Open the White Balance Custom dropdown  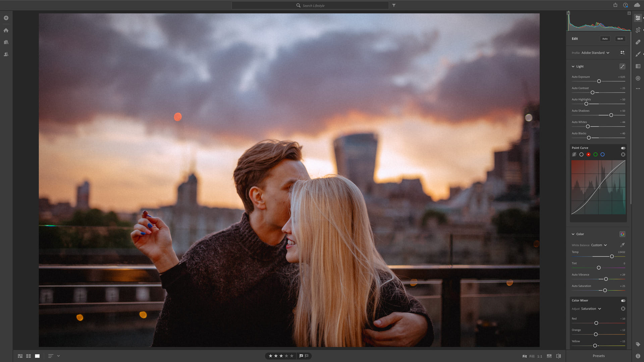click(599, 245)
